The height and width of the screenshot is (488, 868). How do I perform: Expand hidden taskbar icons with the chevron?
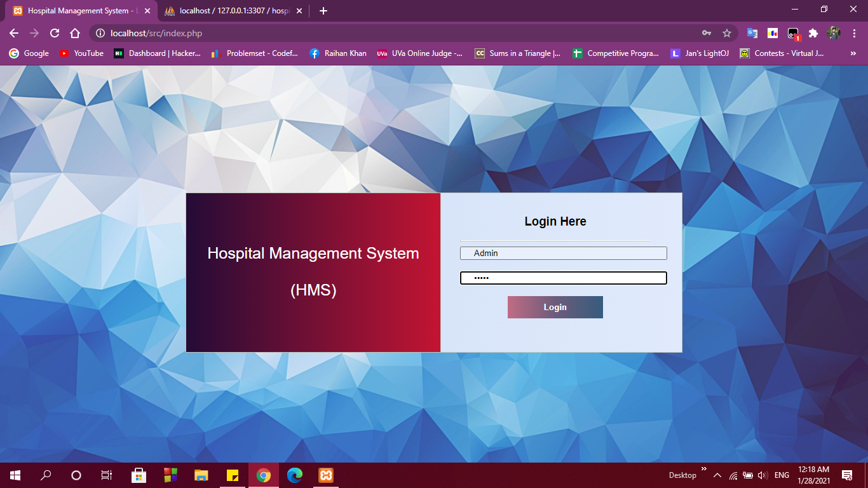[x=717, y=475]
